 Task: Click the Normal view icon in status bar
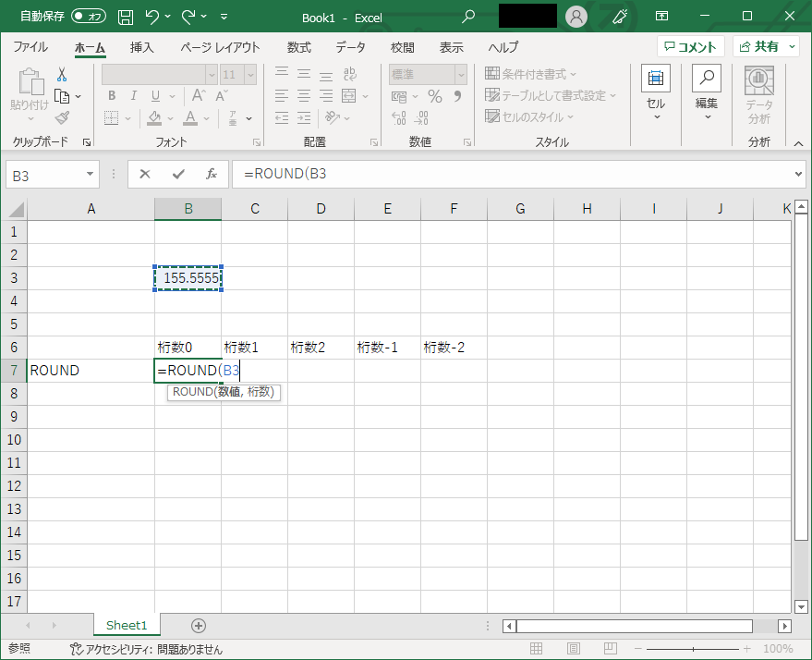coord(537,649)
